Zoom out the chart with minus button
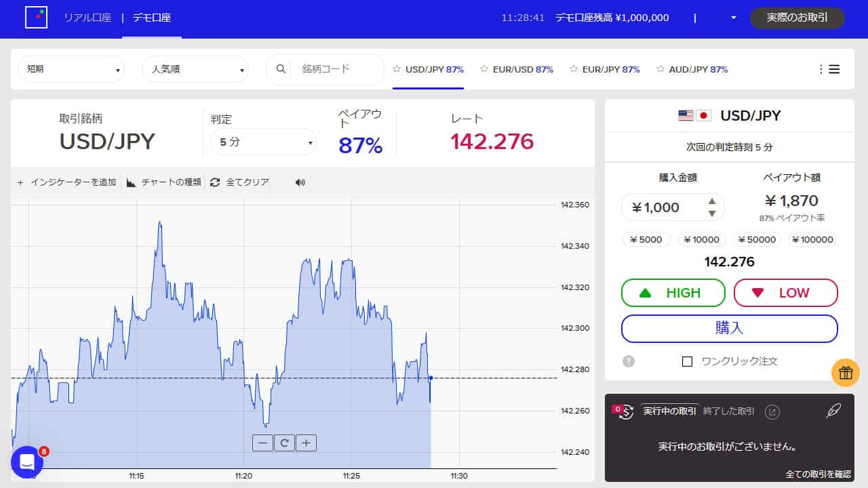Screen dimensions: 868x488 (262, 443)
